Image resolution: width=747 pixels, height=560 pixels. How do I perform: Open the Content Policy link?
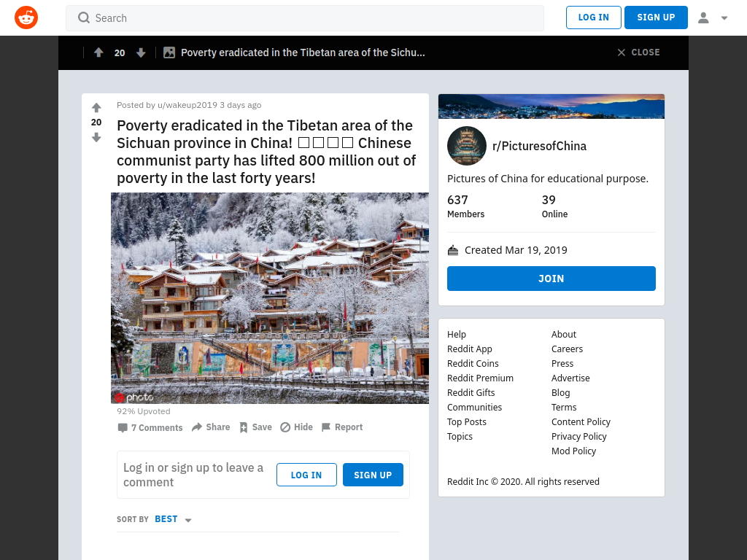581,421
